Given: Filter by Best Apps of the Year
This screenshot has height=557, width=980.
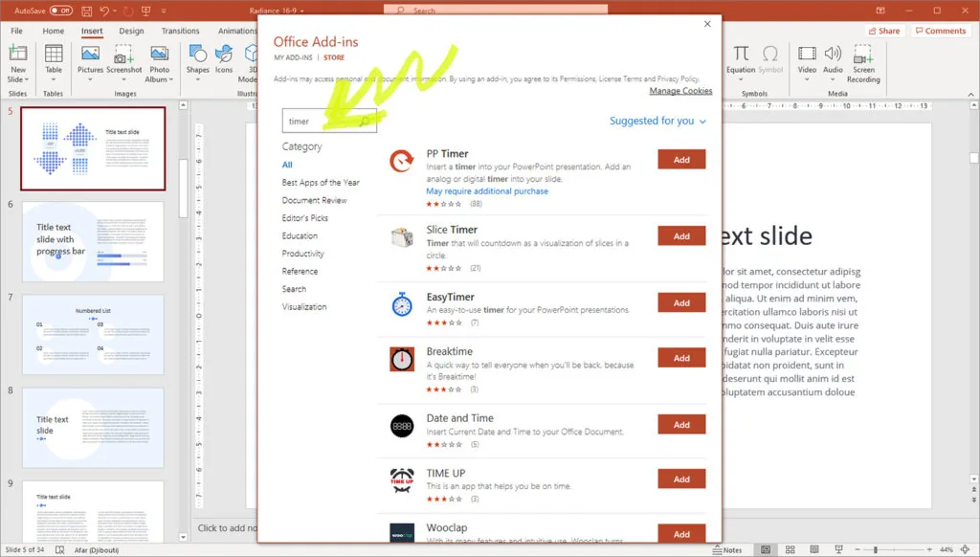Looking at the screenshot, I should 321,183.
